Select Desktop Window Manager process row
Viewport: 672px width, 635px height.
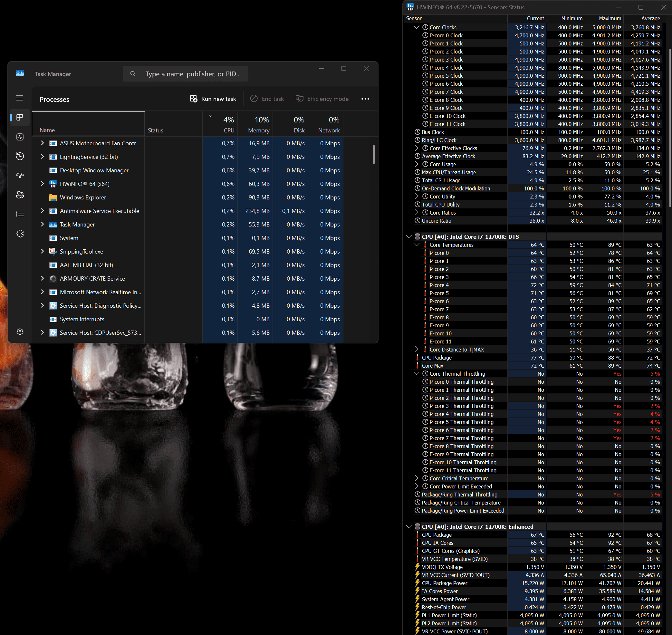[188, 170]
